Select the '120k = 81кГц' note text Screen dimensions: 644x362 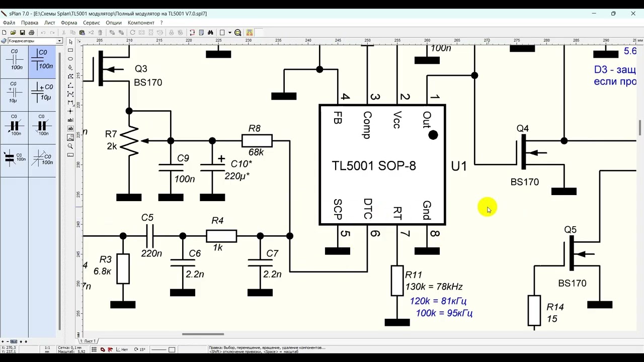(x=438, y=301)
